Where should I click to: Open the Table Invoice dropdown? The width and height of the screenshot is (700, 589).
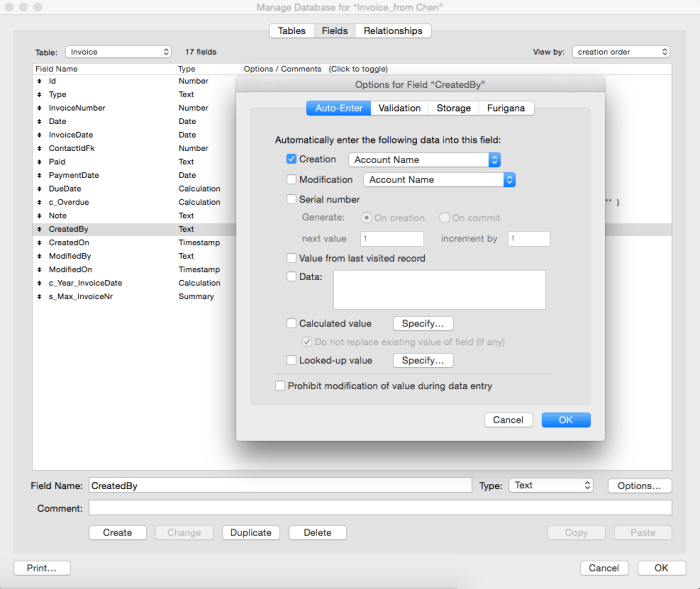pyautogui.click(x=118, y=51)
